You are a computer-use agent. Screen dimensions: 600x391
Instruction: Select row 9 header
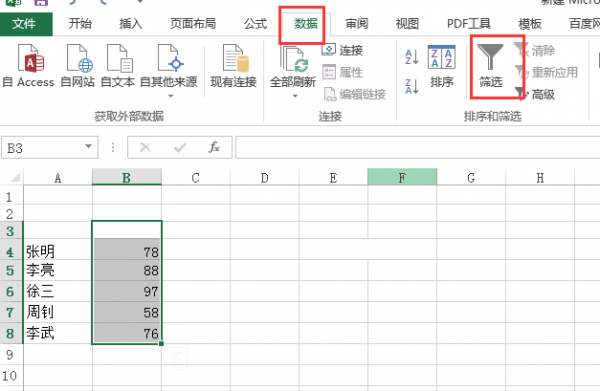point(10,355)
